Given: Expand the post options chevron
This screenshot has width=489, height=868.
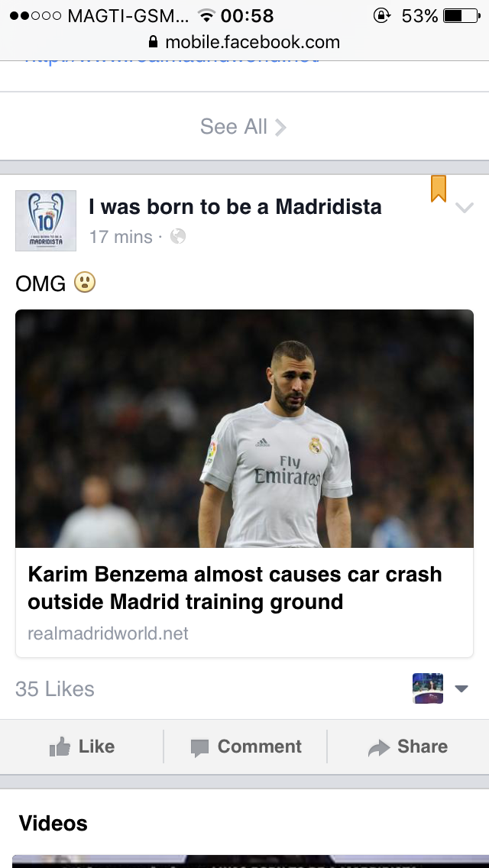Looking at the screenshot, I should click(464, 208).
